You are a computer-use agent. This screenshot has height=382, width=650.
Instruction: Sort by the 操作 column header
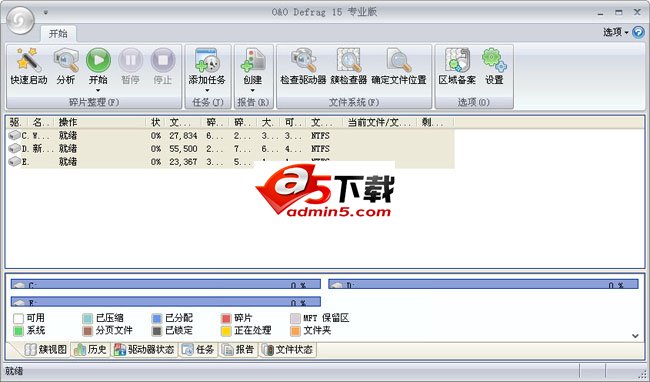[x=100, y=122]
